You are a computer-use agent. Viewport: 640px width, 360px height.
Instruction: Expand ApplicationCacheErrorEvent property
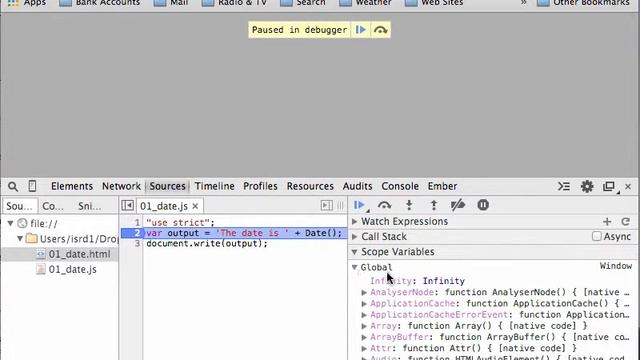364,315
